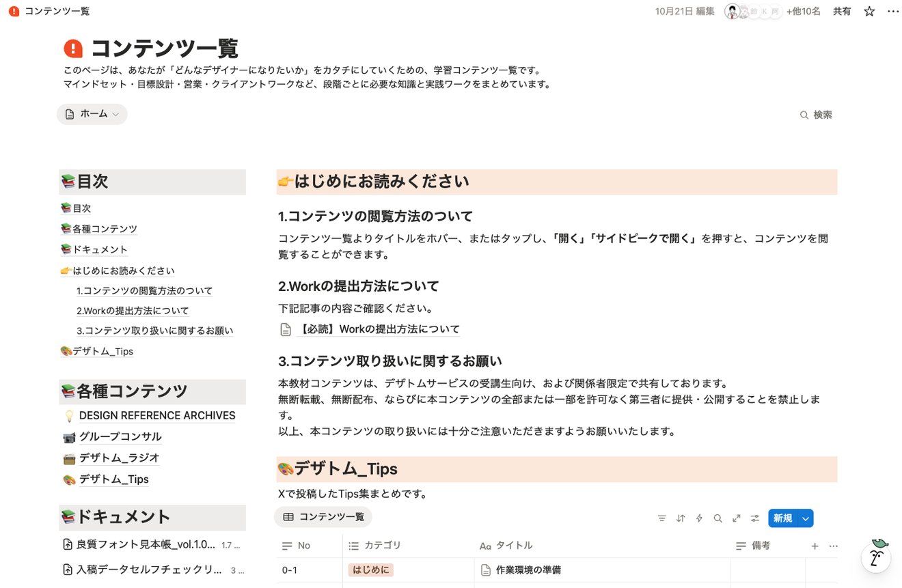Viewport: 902px width, 588px height.
Task: Click the database sort arrows icon
Action: click(681, 518)
